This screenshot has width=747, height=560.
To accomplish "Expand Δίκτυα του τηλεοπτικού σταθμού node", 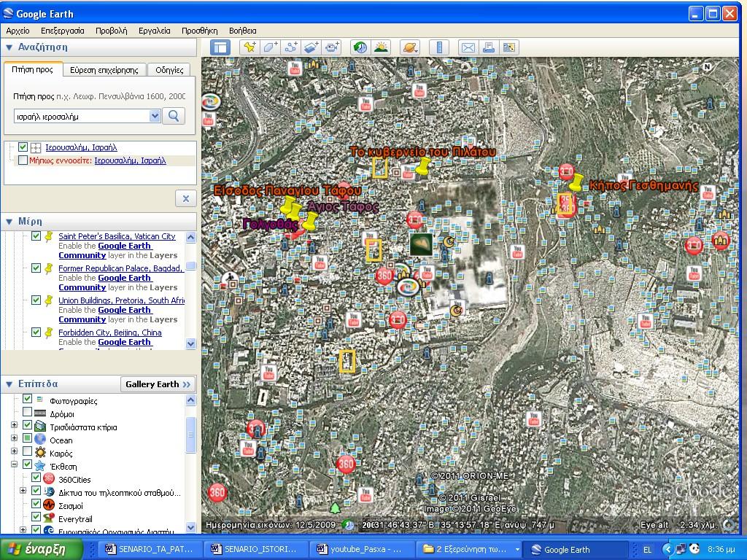I will coord(23,491).
